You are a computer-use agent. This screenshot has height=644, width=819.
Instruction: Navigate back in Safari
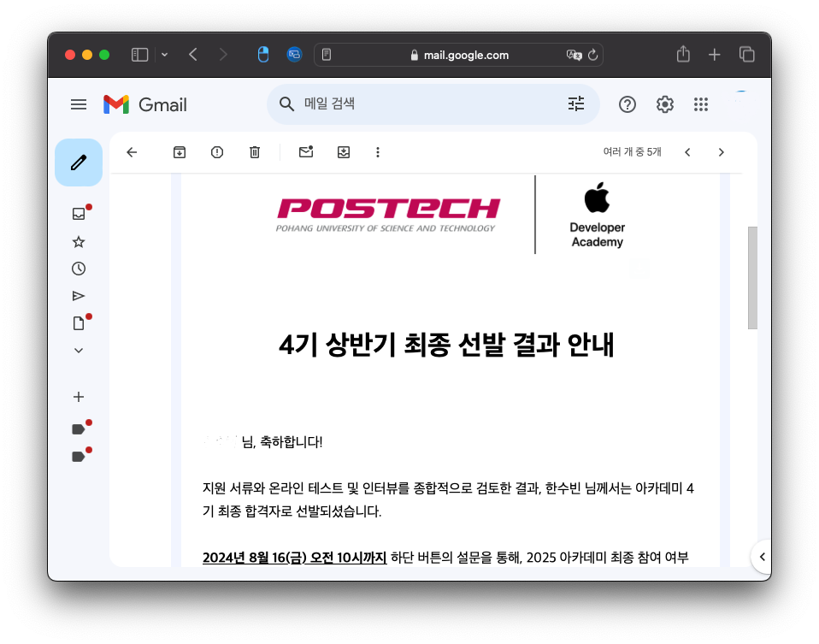[x=192, y=55]
